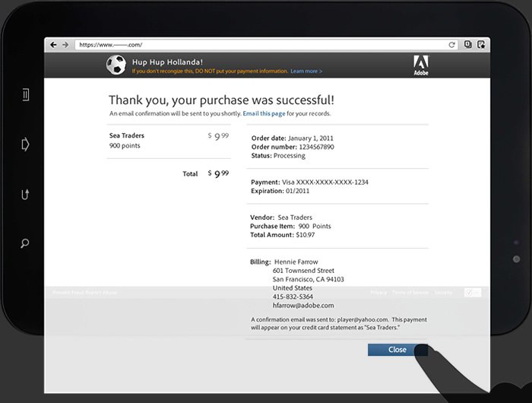The image size is (532, 403).
Task: Click the Sea Traders item name in order summary
Action: [127, 135]
